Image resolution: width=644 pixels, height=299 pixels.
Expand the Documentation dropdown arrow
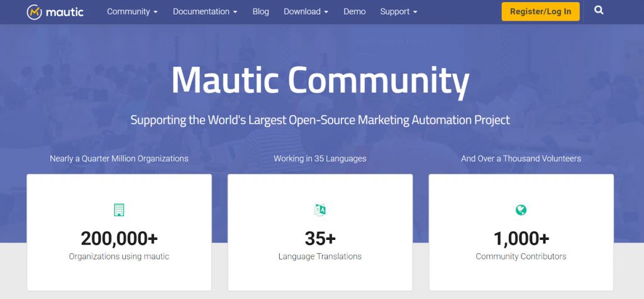pyautogui.click(x=235, y=13)
